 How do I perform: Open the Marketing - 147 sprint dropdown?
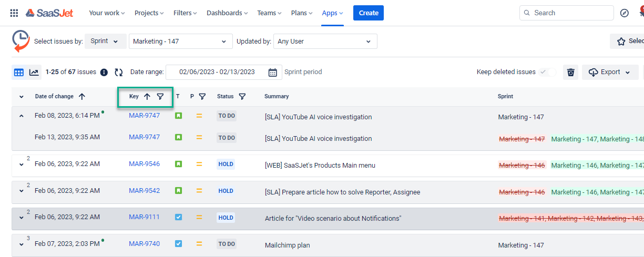point(180,41)
